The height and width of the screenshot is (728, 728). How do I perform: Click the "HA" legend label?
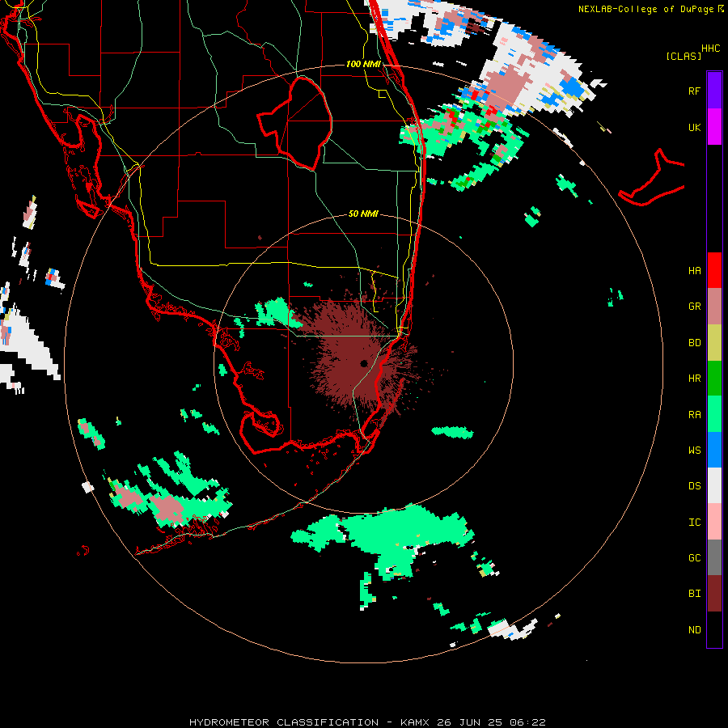(694, 271)
